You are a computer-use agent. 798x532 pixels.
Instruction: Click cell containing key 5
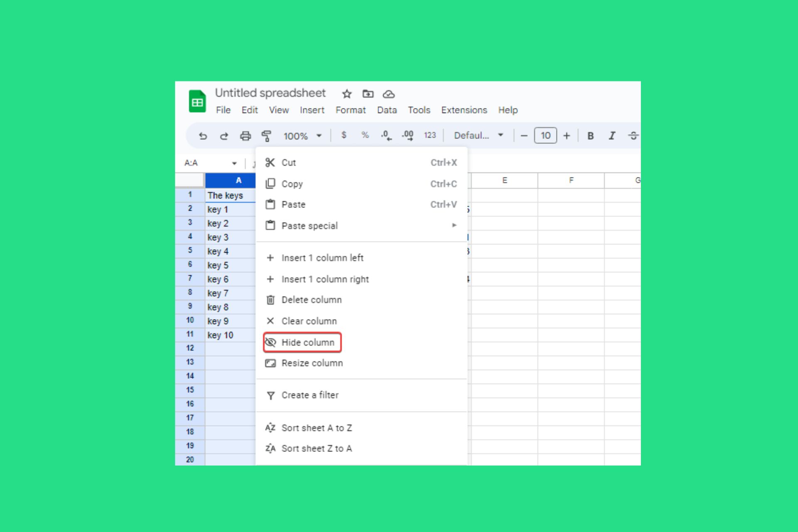click(231, 265)
